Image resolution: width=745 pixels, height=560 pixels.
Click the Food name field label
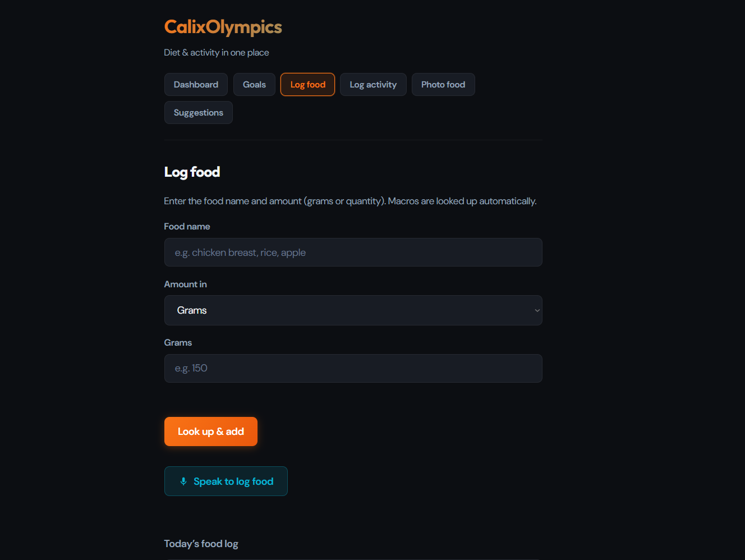[x=187, y=227]
